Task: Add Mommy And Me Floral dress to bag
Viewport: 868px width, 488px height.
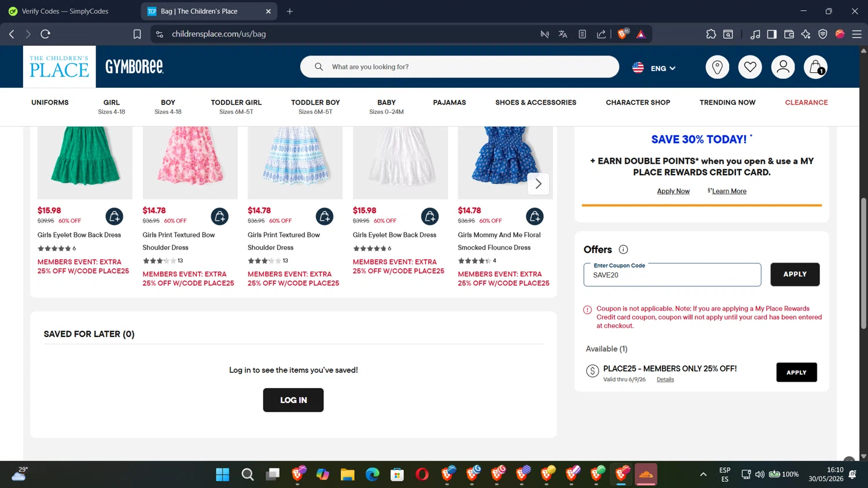Action: pos(535,217)
